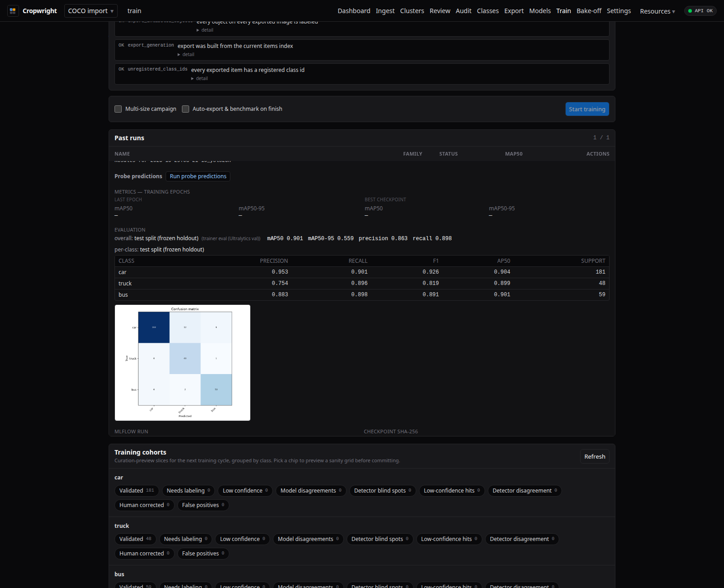Expand detail under unregistered_class_ids check
Viewport: 724px width, 588px height.
click(200, 78)
